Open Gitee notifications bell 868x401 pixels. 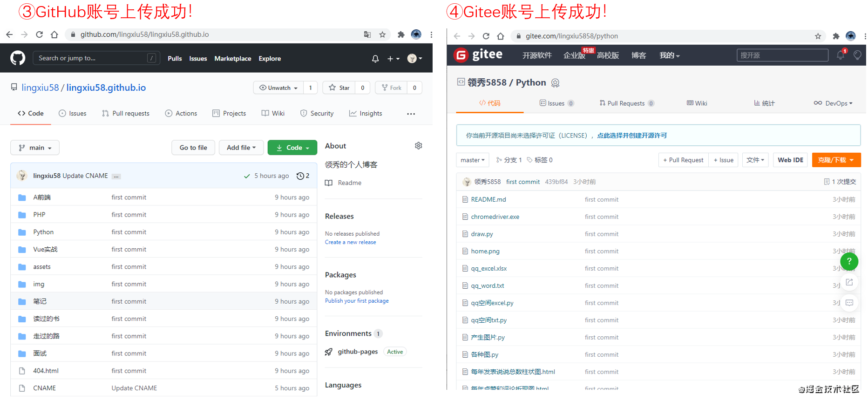tap(841, 55)
